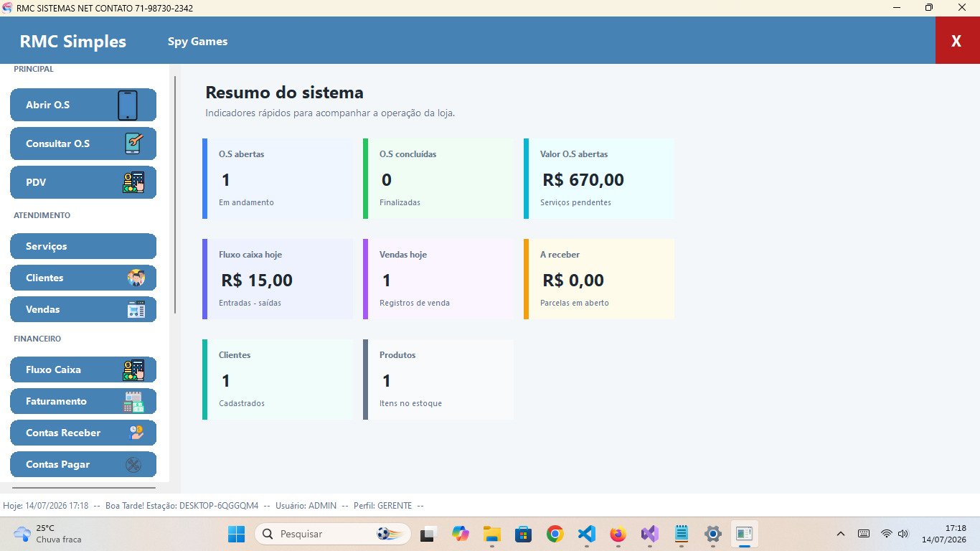The image size is (980, 551).
Task: Click the red X close button in header
Action: click(x=957, y=41)
